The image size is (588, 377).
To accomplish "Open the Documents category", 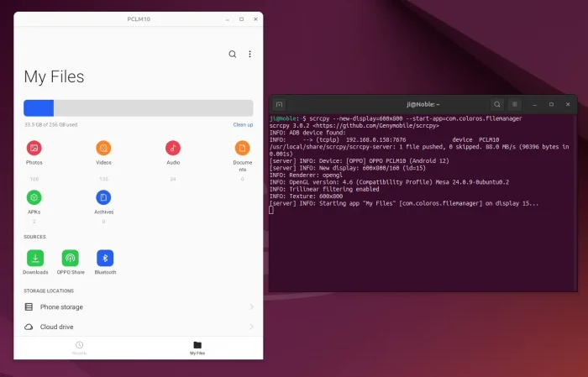I will [243, 156].
